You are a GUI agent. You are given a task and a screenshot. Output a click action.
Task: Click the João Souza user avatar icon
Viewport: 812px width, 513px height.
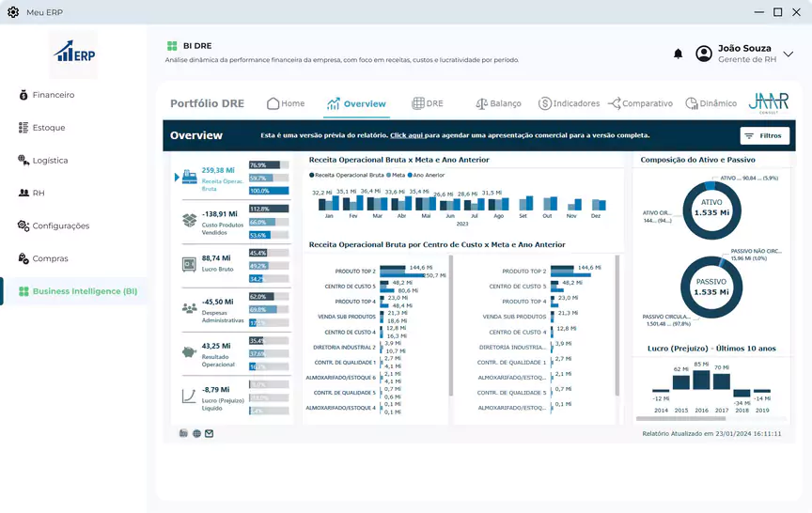click(704, 54)
